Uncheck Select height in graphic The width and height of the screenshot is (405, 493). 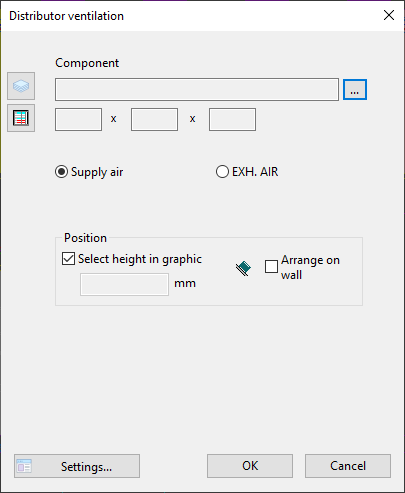tap(68, 259)
